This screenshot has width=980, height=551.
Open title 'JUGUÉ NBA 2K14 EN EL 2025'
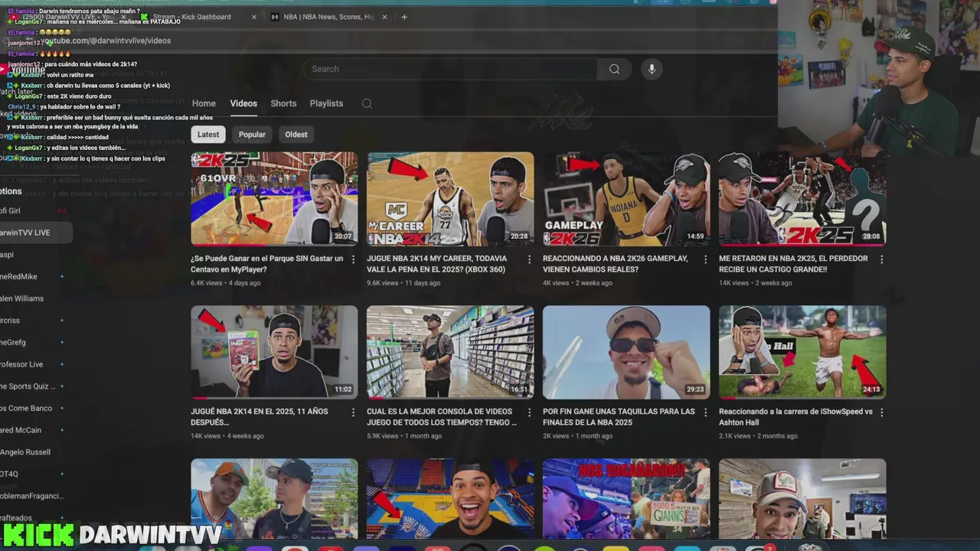[259, 417]
